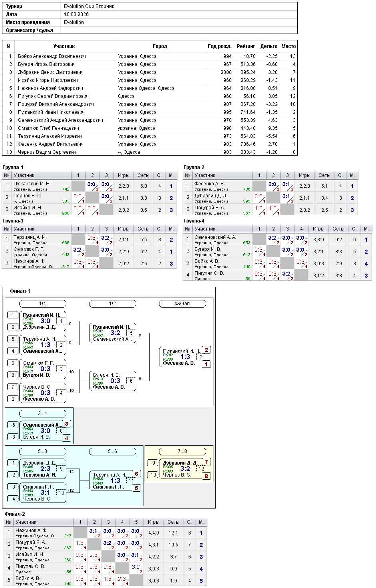Select participant "Исайко Игорь Николаевич"
376x588 pixels.
point(48,80)
